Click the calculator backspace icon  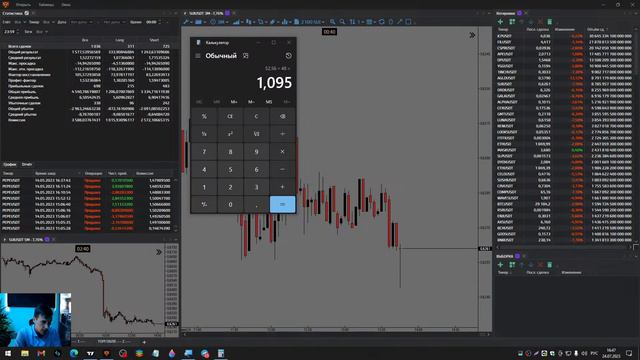[282, 116]
